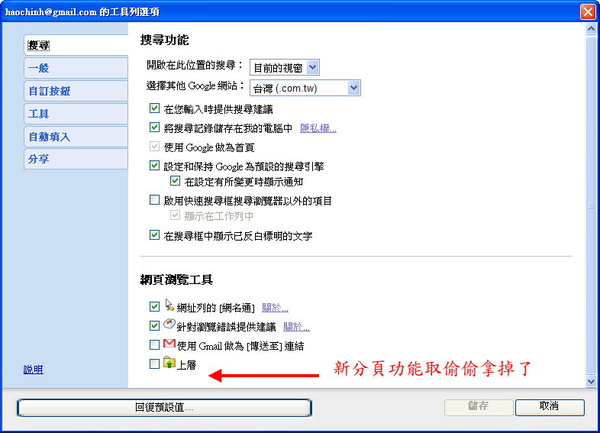Click the 說明 help link

pyautogui.click(x=33, y=370)
